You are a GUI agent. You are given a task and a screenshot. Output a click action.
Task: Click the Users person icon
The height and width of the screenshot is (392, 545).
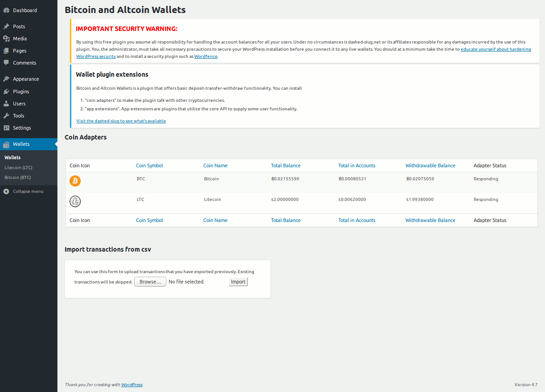tap(6, 104)
